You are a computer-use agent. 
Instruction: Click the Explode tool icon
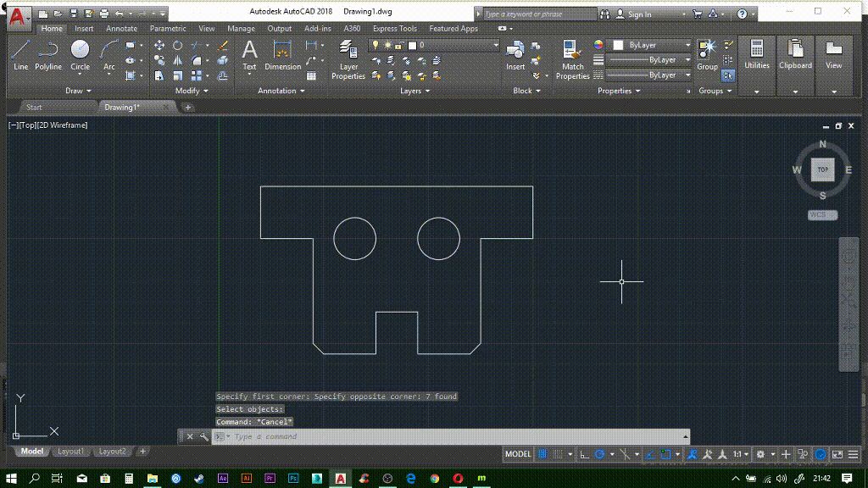[x=223, y=60]
